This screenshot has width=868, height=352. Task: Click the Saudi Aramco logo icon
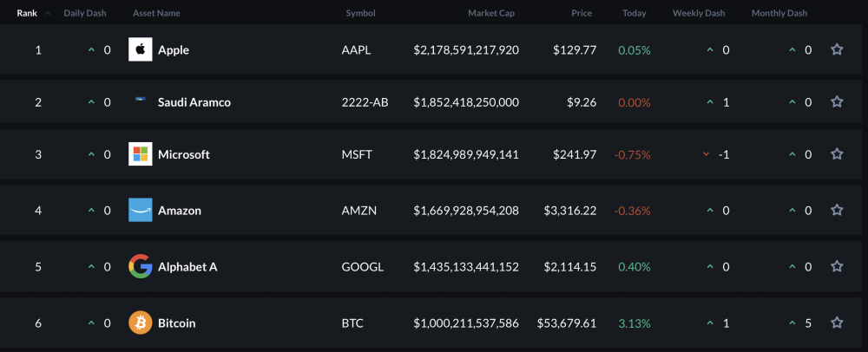click(x=140, y=101)
